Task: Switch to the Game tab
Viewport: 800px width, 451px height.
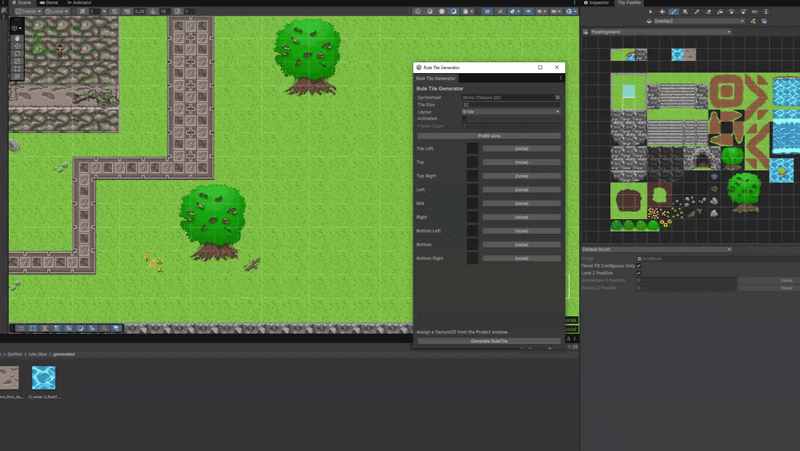Action: [x=49, y=3]
